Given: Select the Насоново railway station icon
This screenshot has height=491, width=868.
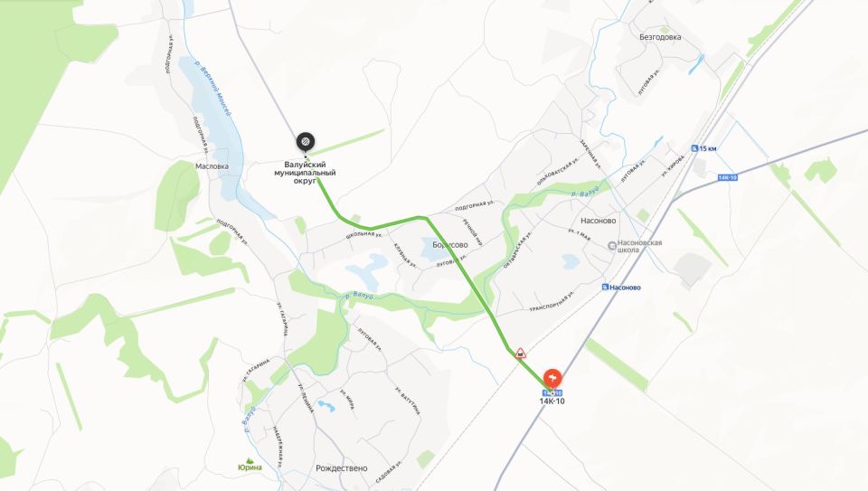Looking at the screenshot, I should click(605, 288).
